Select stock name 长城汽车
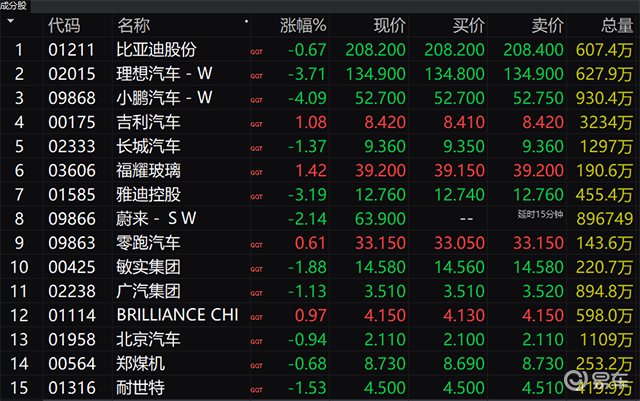Viewport: 640px width, 401px height. pyautogui.click(x=148, y=146)
